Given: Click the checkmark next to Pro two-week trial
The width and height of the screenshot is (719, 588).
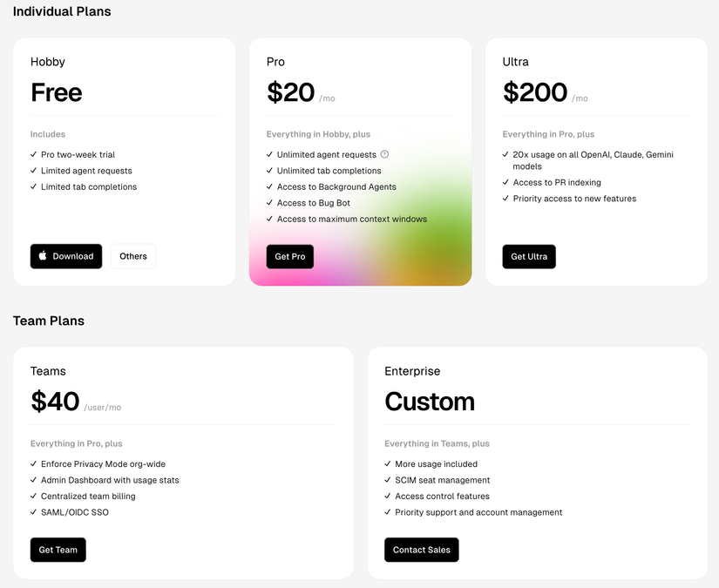Looking at the screenshot, I should coord(33,154).
